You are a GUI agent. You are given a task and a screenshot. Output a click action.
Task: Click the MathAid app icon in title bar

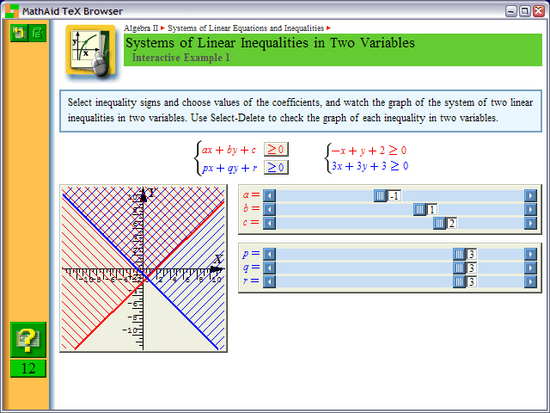pos(12,11)
